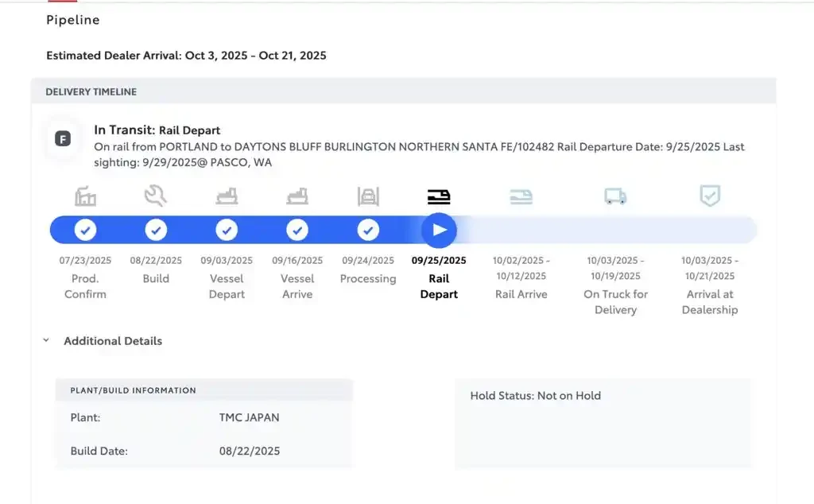Click the Prod. Confirm checkmark circle
Image resolution: width=814 pixels, height=504 pixels.
85,231
